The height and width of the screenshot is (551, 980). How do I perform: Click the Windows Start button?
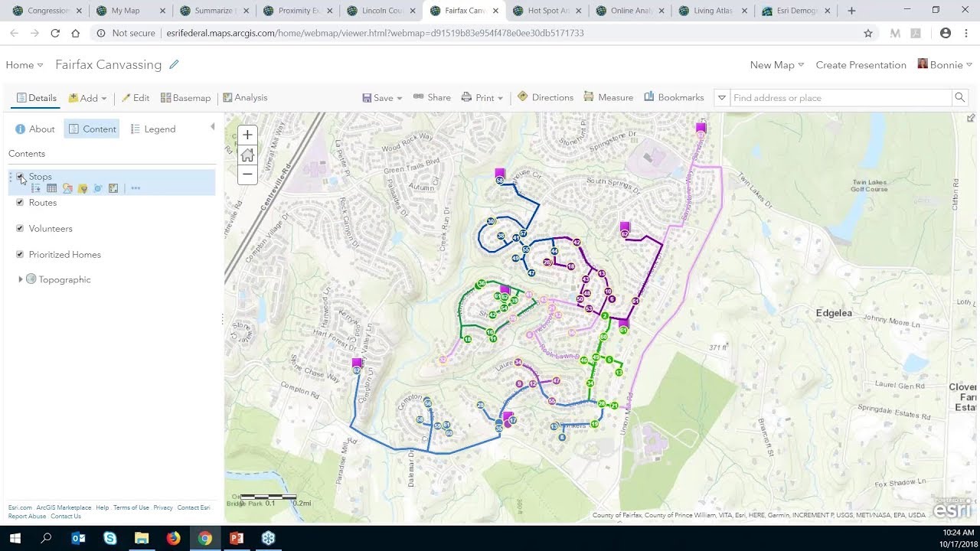(15, 538)
